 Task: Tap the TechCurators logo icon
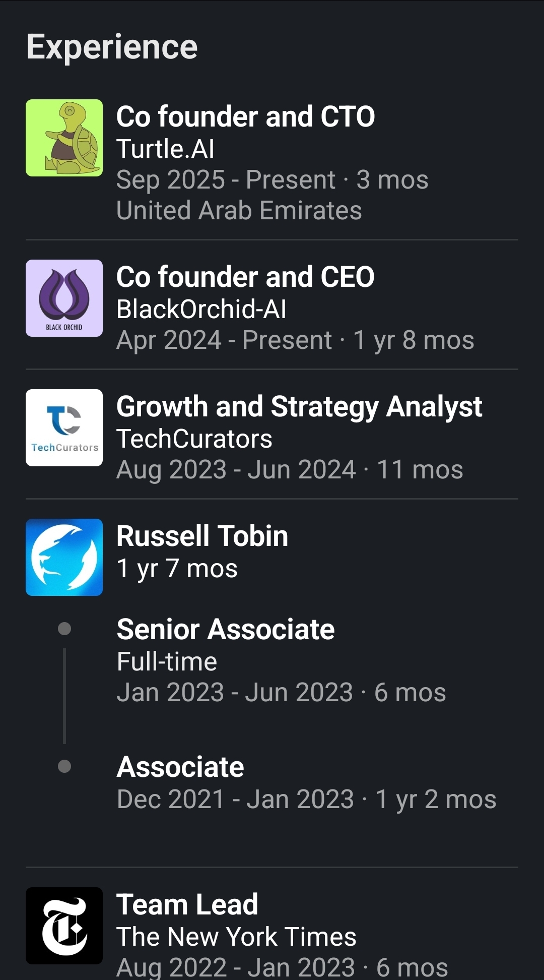pyautogui.click(x=64, y=427)
